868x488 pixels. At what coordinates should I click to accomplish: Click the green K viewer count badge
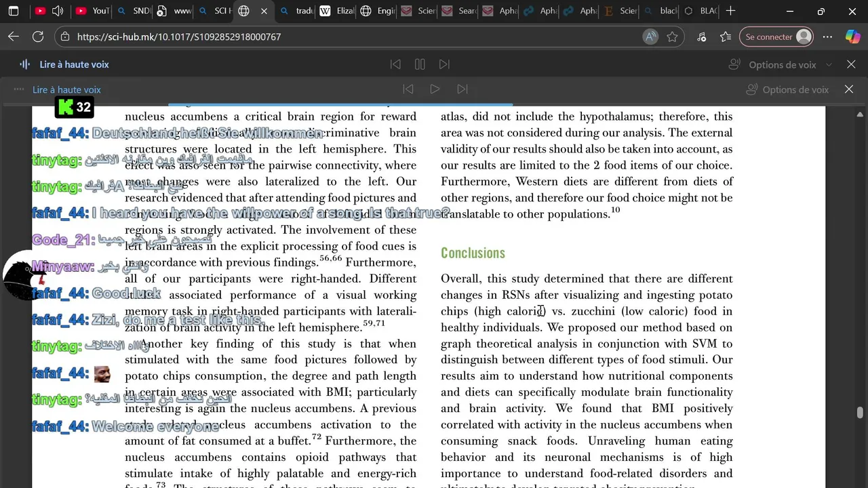tap(74, 107)
